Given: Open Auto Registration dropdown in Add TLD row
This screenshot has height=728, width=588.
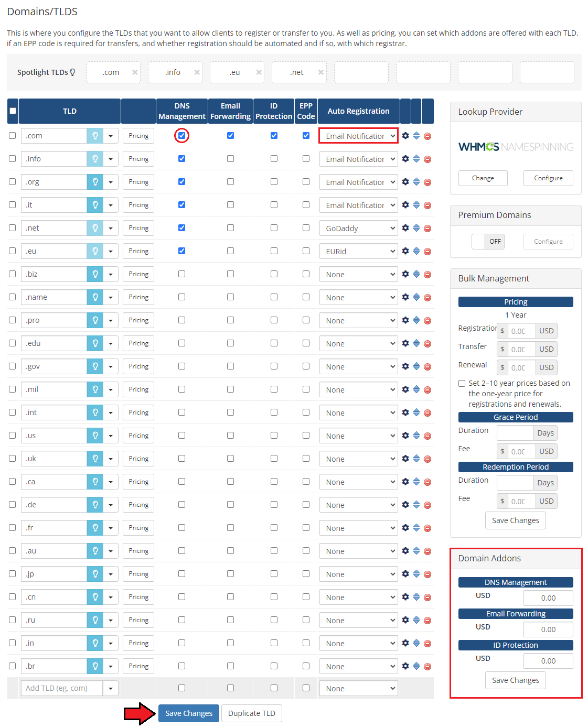Looking at the screenshot, I should (358, 688).
